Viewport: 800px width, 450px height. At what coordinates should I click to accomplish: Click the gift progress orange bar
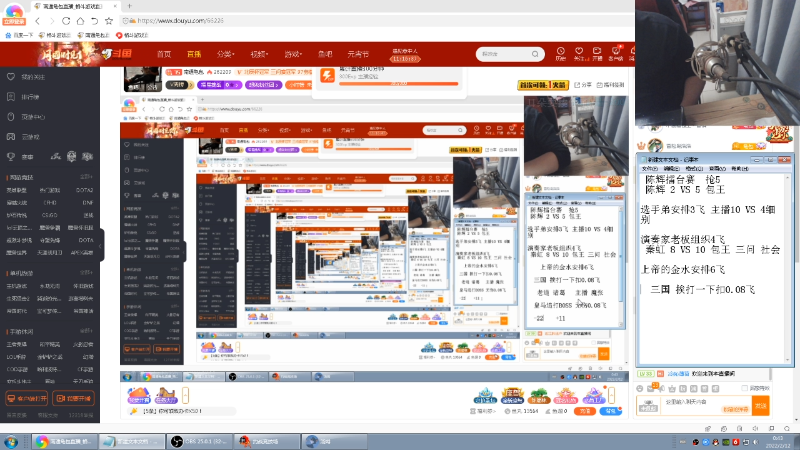click(398, 84)
